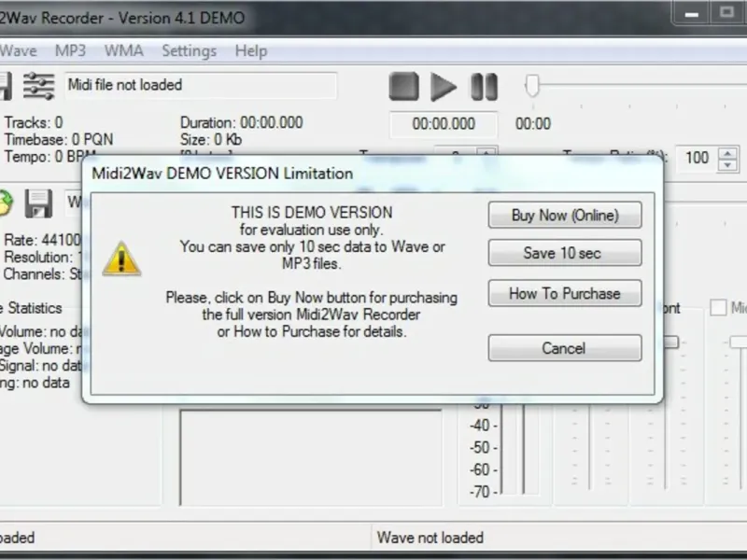Open the Settings menu
The image size is (747, 560).
click(x=190, y=50)
